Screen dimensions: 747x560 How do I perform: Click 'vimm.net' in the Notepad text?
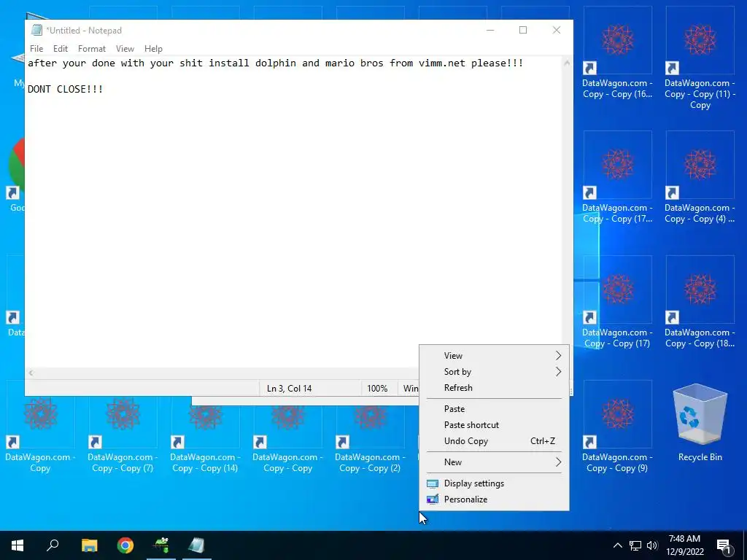[x=442, y=63]
